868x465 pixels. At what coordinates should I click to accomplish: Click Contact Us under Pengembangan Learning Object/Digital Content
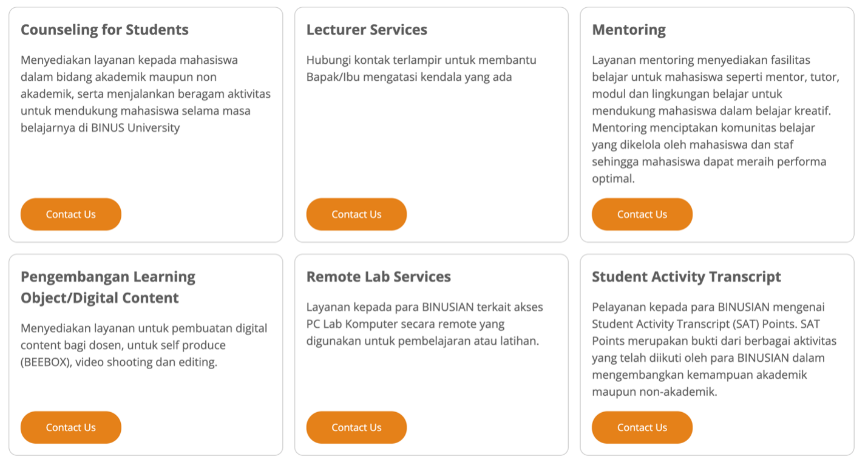click(x=70, y=427)
